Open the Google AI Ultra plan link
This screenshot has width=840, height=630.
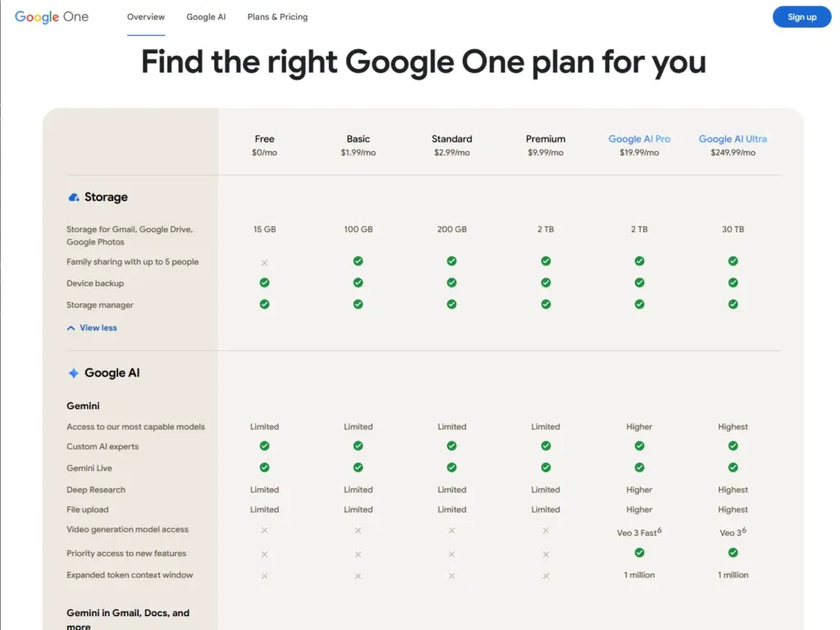pyautogui.click(x=733, y=139)
